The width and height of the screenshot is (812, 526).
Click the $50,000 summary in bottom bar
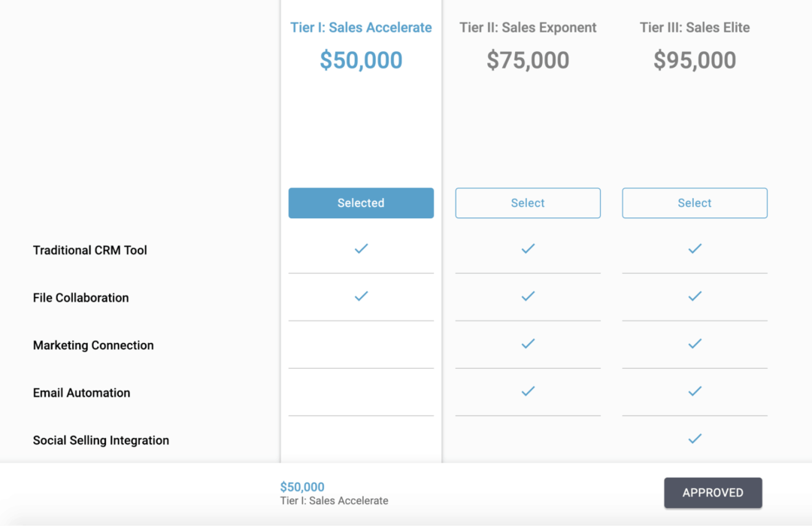[x=302, y=487]
